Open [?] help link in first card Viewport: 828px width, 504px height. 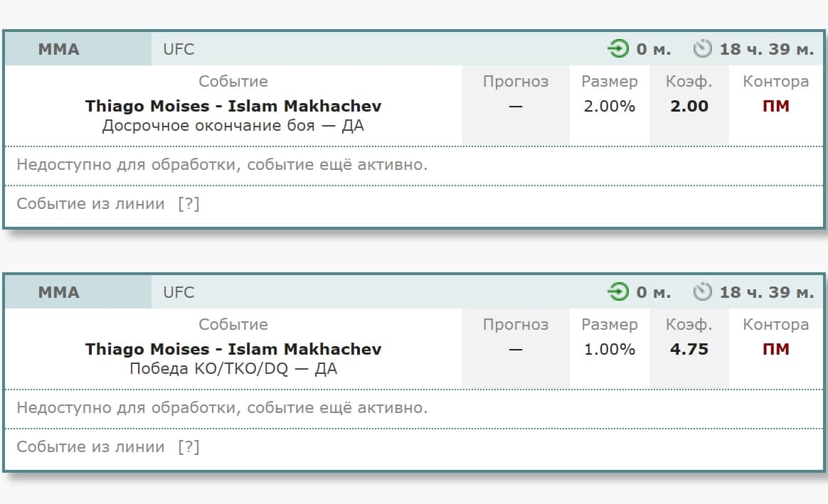189,204
